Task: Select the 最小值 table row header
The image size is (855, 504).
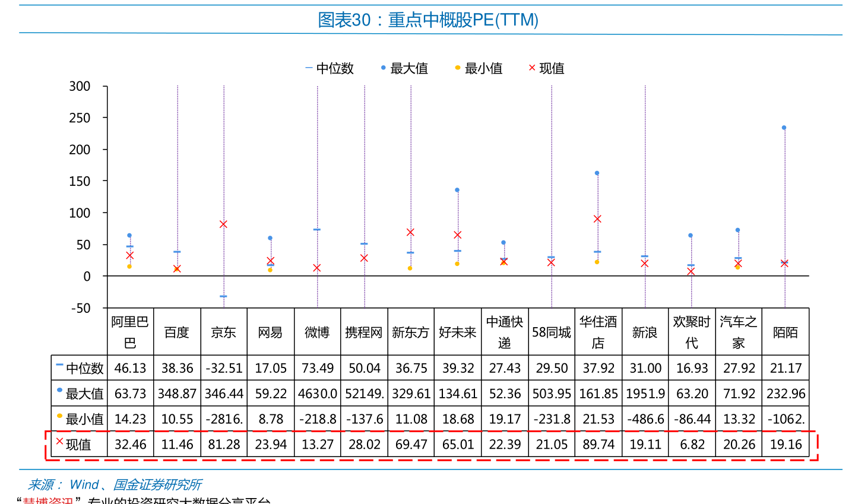Action: pos(80,419)
